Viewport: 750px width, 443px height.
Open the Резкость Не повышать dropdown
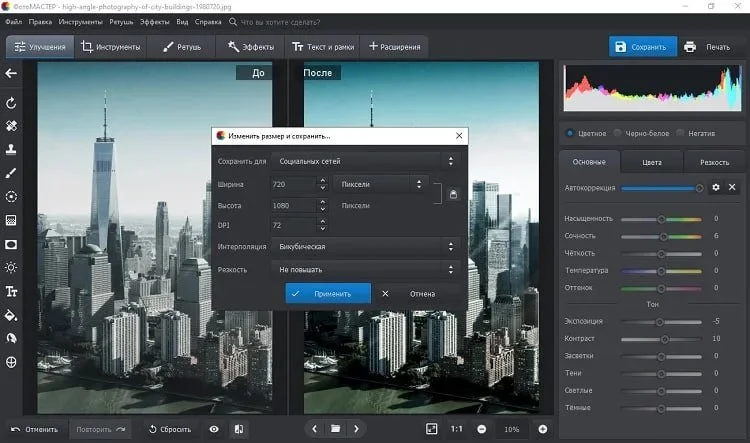tap(365, 269)
